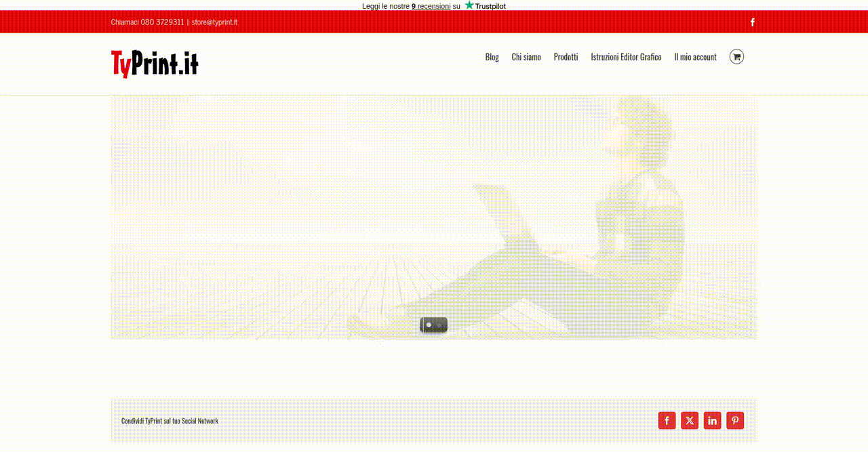Image resolution: width=868 pixels, height=452 pixels.
Task: Open Istruzioni Editor Grafico
Action: coord(626,57)
